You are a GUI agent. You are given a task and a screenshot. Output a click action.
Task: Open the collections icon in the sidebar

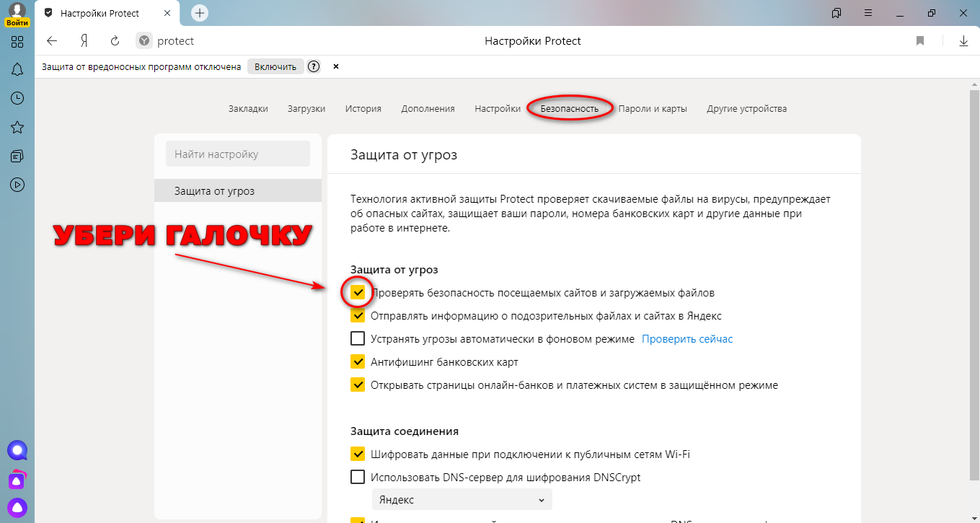(17, 157)
